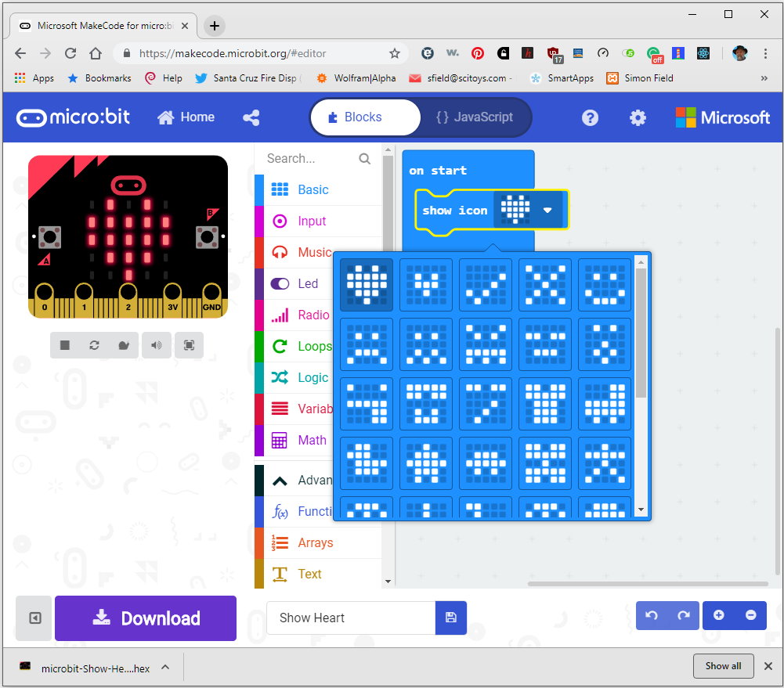Save project using the disk icon
This screenshot has width=784, height=688.
pyautogui.click(x=450, y=618)
